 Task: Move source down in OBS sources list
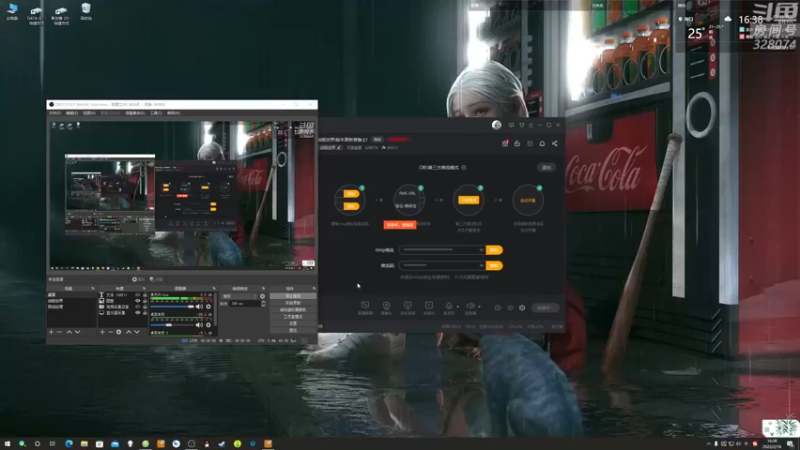pyautogui.click(x=137, y=332)
